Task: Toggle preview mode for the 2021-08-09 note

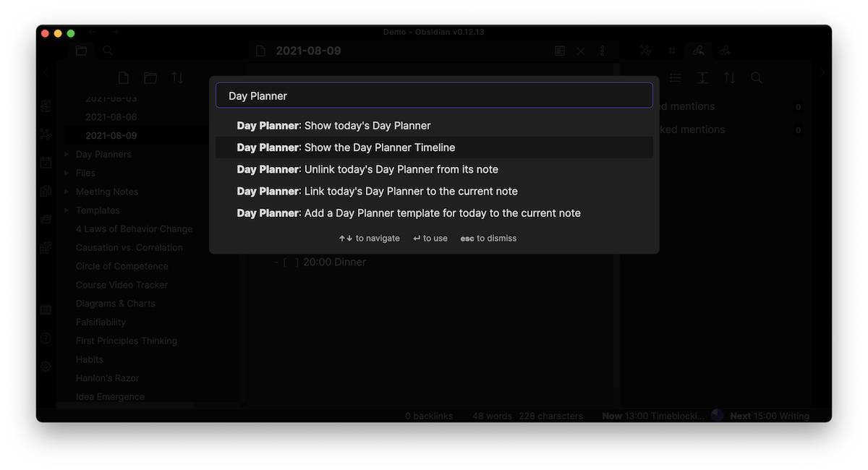Action: pyautogui.click(x=559, y=51)
